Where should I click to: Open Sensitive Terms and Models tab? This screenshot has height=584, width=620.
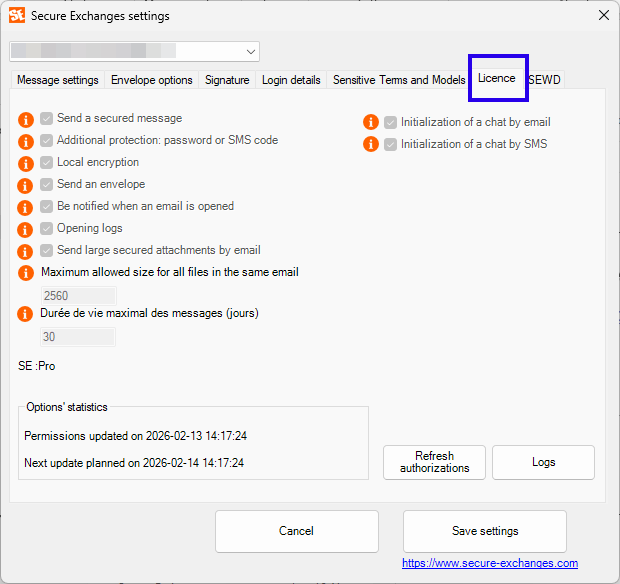pos(399,80)
